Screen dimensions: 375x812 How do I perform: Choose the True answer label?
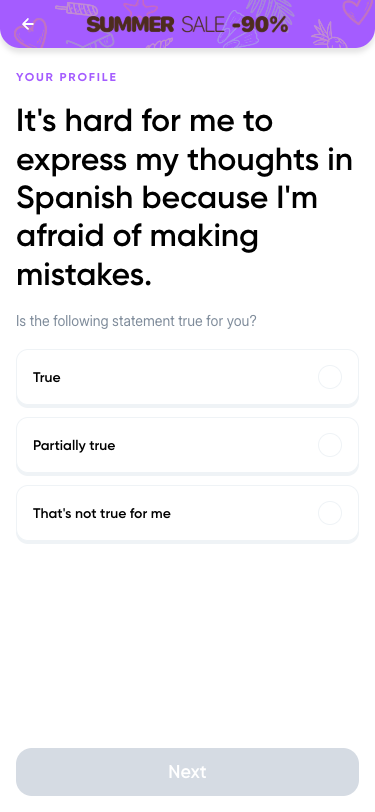47,378
